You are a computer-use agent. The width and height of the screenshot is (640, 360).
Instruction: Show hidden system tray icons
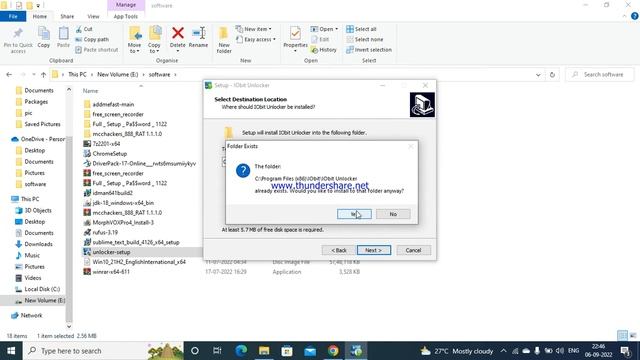click(x=504, y=351)
